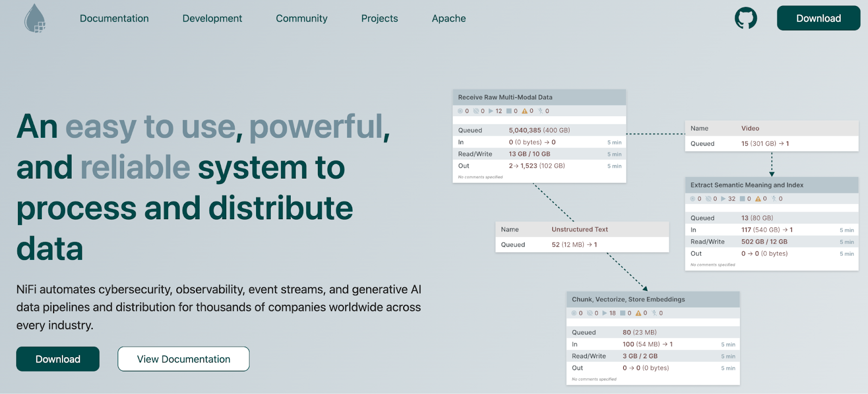Click stopped square icon in Receive Raw Multi-Modal Data
Screen dimensions: 868x394
pyautogui.click(x=509, y=111)
